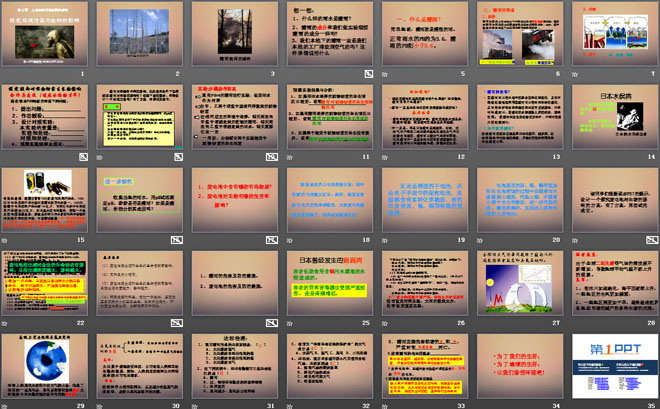Select the 合作与交流 slide with numbered blanks
This screenshot has width=660, height=409.
pyautogui.click(x=45, y=117)
